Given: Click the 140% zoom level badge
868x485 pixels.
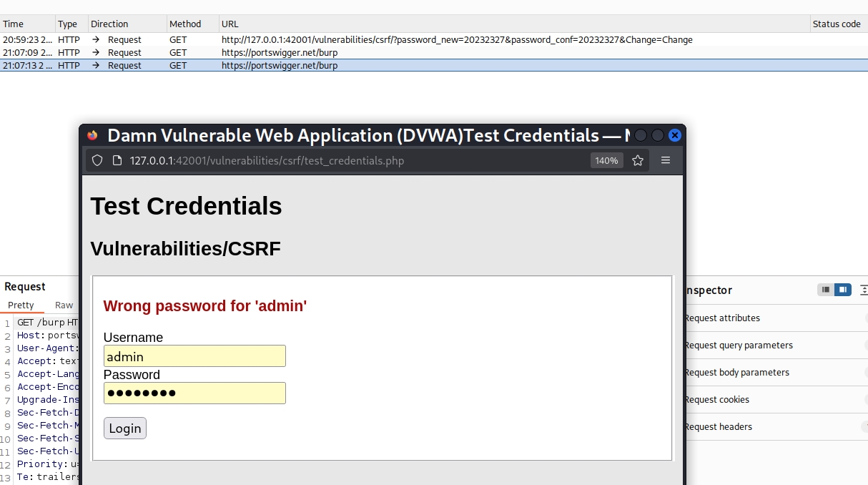Looking at the screenshot, I should [x=606, y=160].
